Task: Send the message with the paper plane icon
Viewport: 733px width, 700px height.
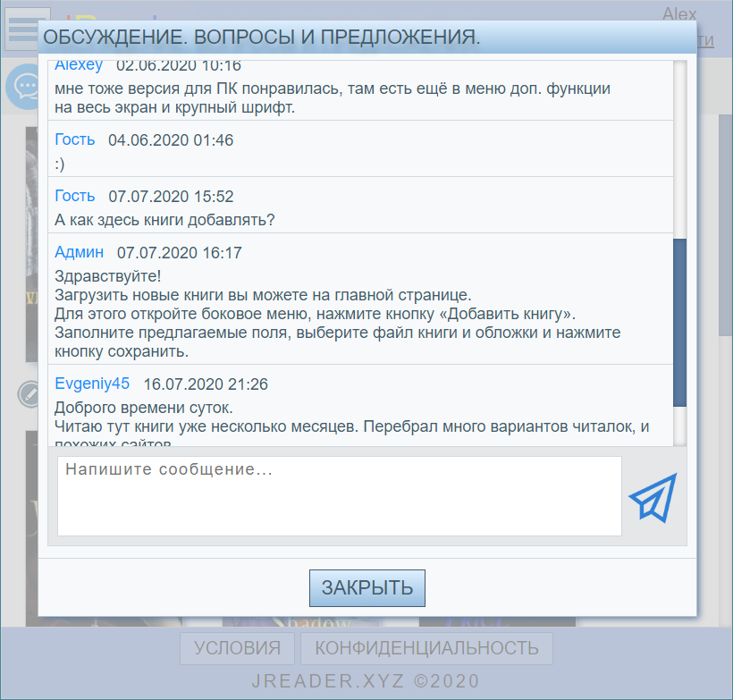Action: [x=652, y=495]
